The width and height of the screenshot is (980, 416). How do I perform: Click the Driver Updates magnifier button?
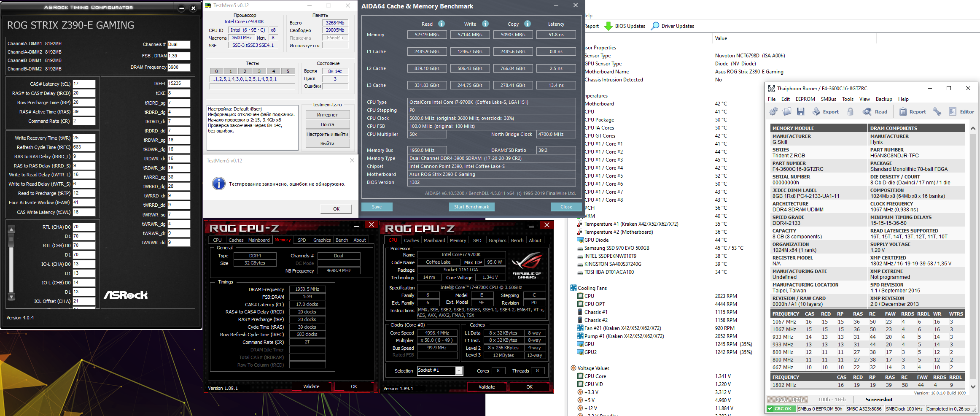(673, 26)
